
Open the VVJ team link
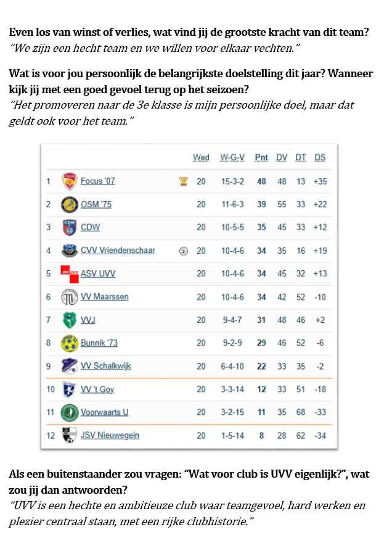coord(88,320)
